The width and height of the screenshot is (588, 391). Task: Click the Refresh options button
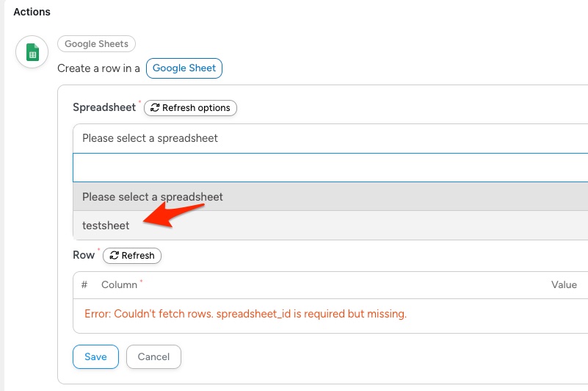pos(190,108)
